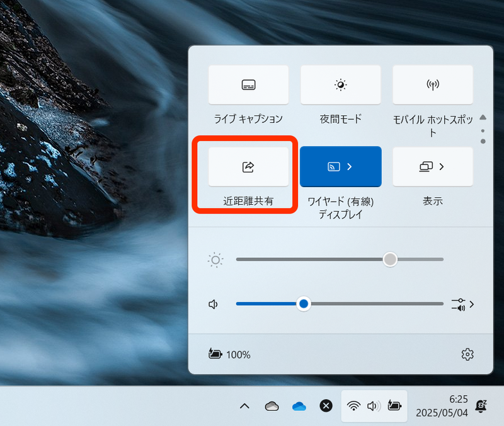Open the Wi-Fi icon in the system tray
Viewport: 504px width, 426px height.
tap(354, 406)
